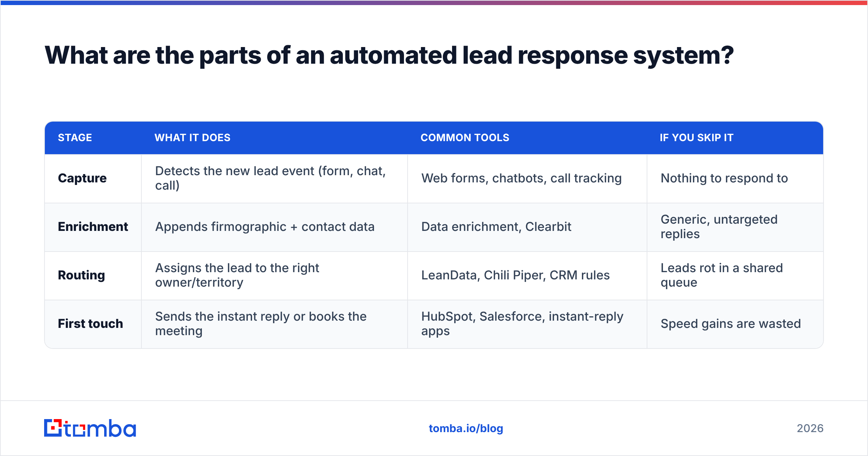Select the IF YOU SKIP IT header

click(x=697, y=138)
